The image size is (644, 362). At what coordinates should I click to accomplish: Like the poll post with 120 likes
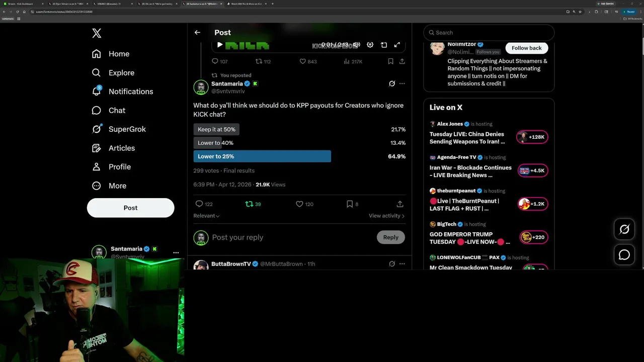[304, 204]
